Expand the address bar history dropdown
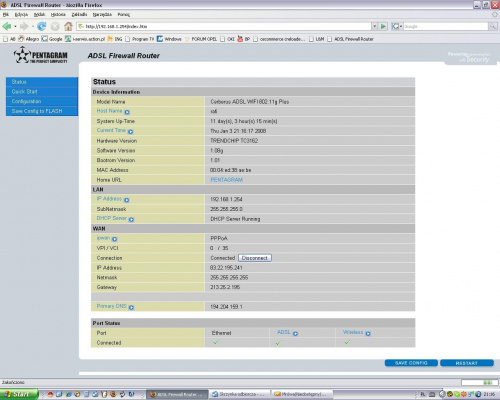The image size is (500, 400). (x=375, y=26)
